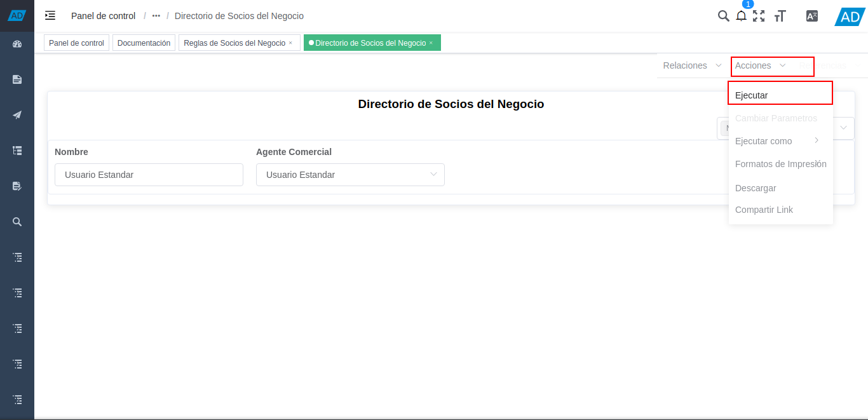868x420 pixels.
Task: Click the language translation icon
Action: pyautogui.click(x=811, y=16)
